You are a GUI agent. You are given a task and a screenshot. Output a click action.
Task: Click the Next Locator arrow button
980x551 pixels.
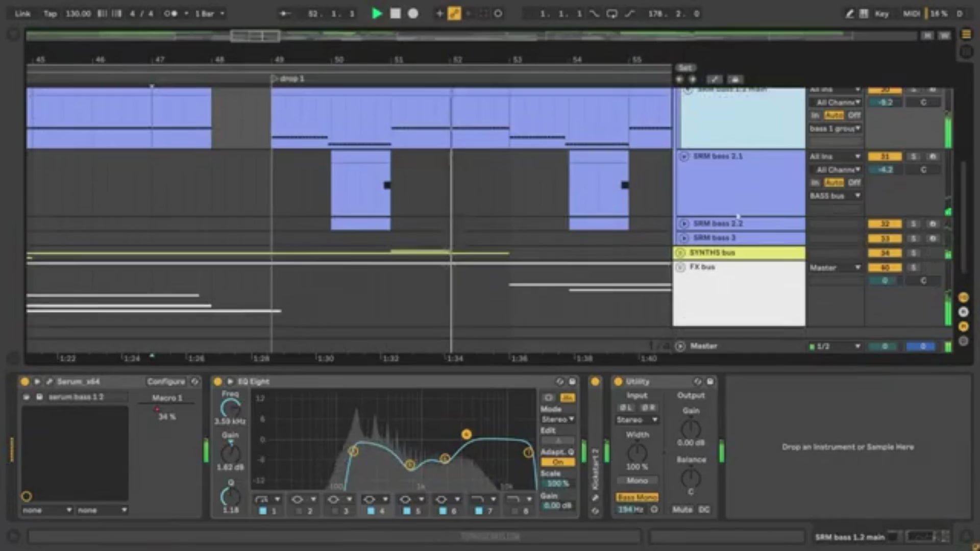693,79
